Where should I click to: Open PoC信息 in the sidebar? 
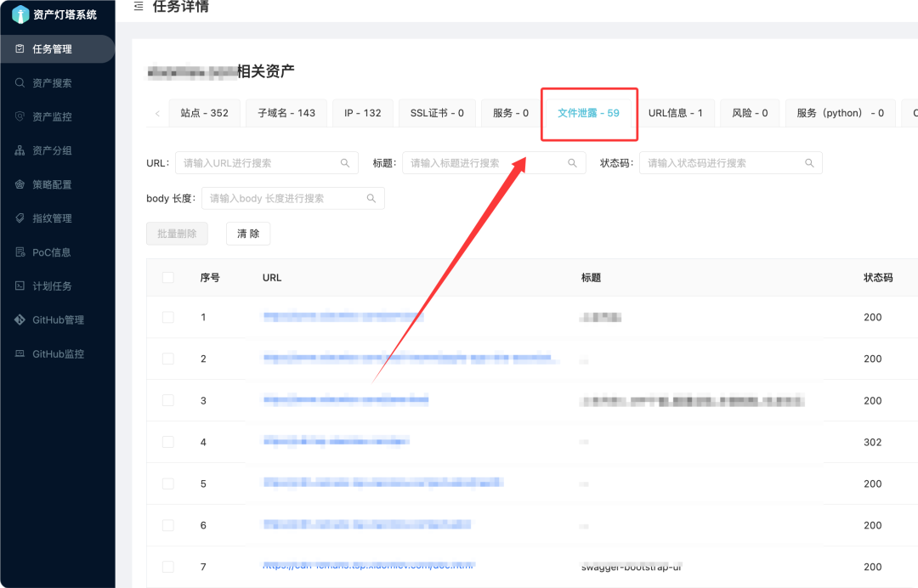(58, 252)
